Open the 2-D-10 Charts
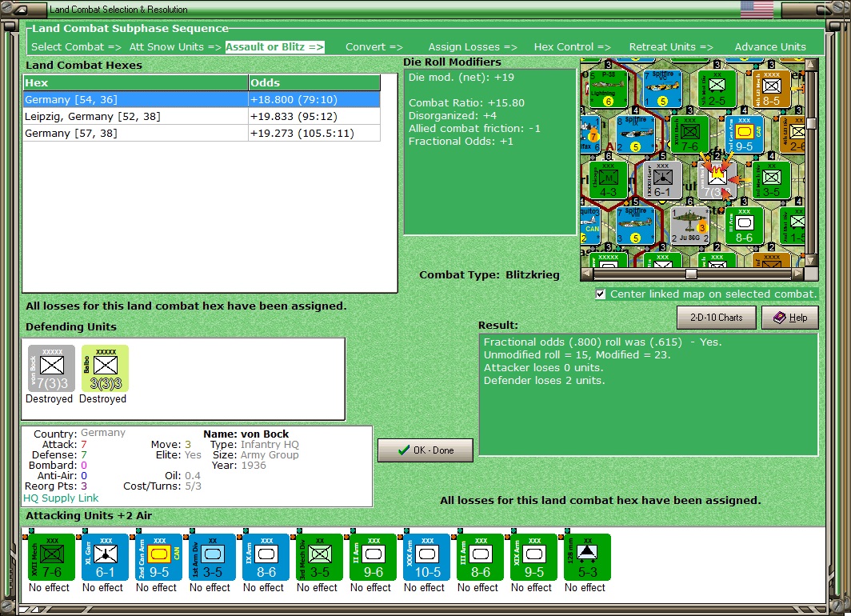The image size is (851, 616). tap(716, 318)
